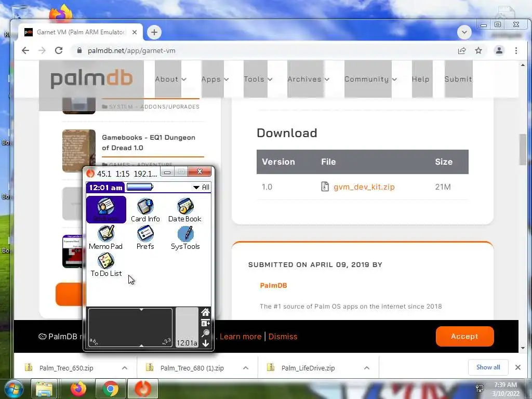
Task: Bookmark this page with the star icon
Action: (x=478, y=50)
